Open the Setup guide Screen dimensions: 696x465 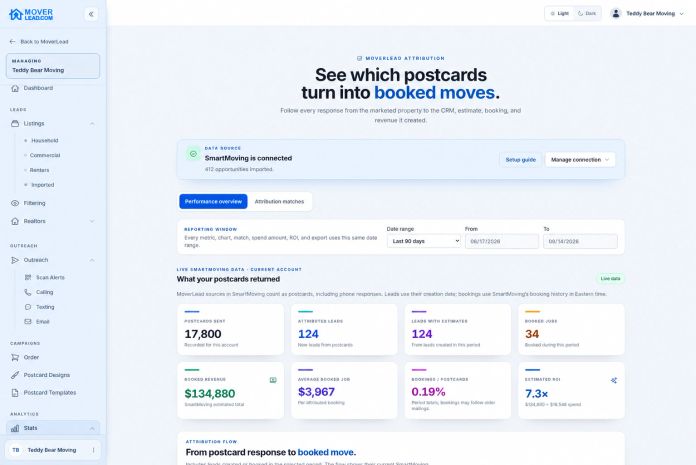pos(520,160)
